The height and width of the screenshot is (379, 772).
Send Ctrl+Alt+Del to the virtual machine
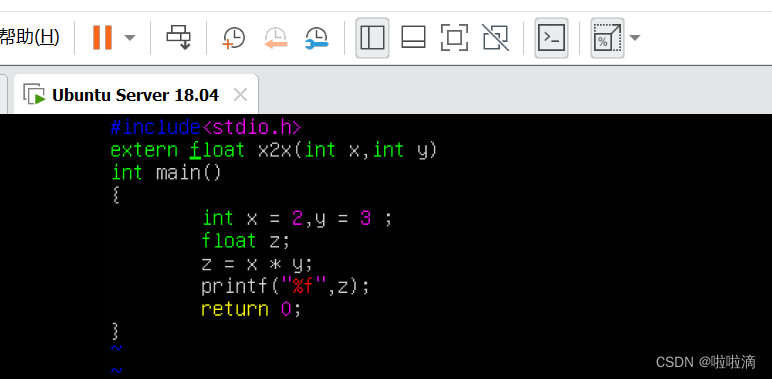tap(178, 37)
